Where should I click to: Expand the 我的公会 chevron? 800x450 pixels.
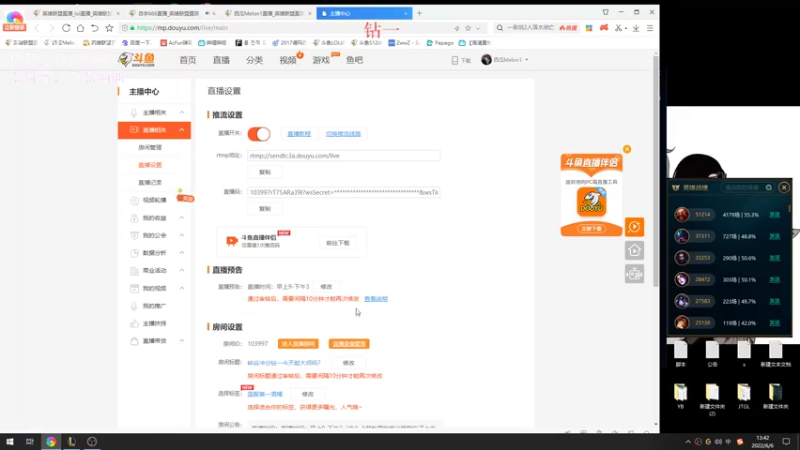[182, 235]
